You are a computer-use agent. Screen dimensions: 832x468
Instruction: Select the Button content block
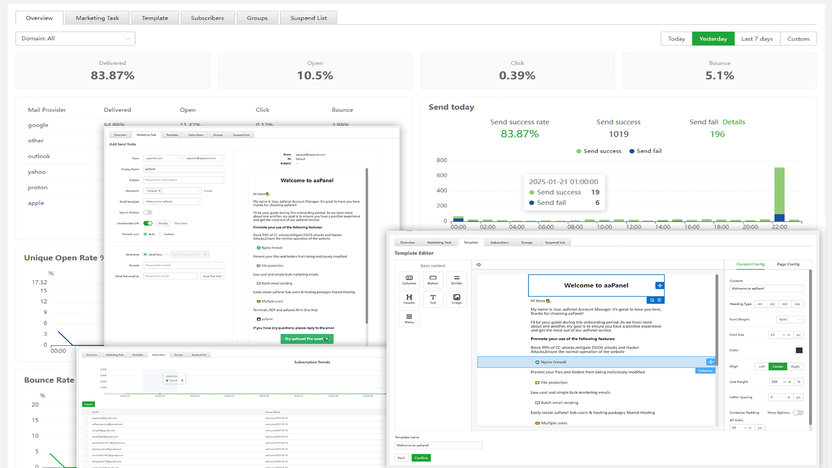point(433,281)
